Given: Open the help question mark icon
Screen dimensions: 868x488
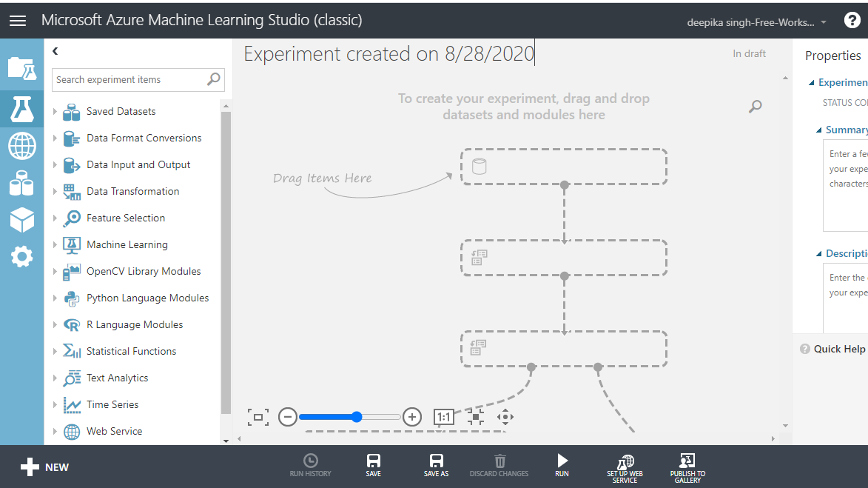Looking at the screenshot, I should pyautogui.click(x=852, y=21).
